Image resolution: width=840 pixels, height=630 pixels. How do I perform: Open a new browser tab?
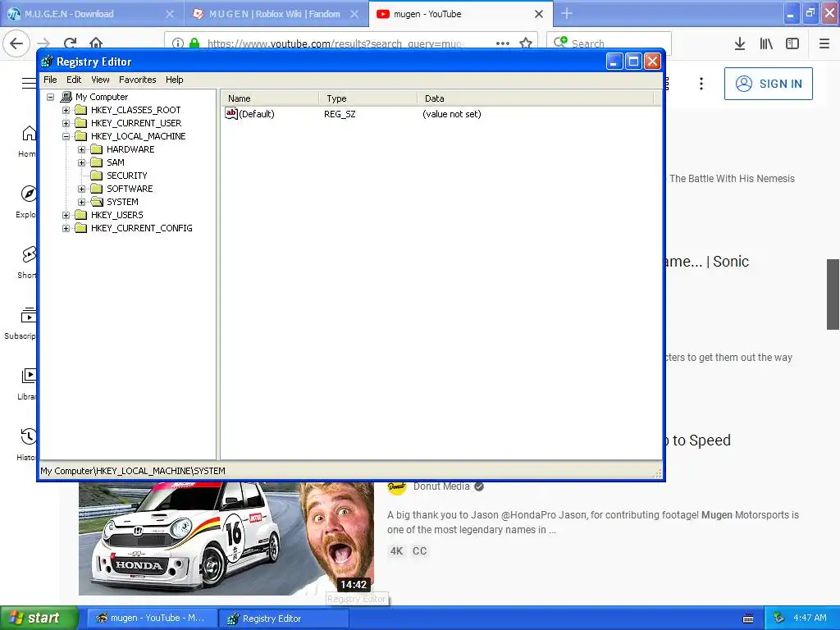567,13
